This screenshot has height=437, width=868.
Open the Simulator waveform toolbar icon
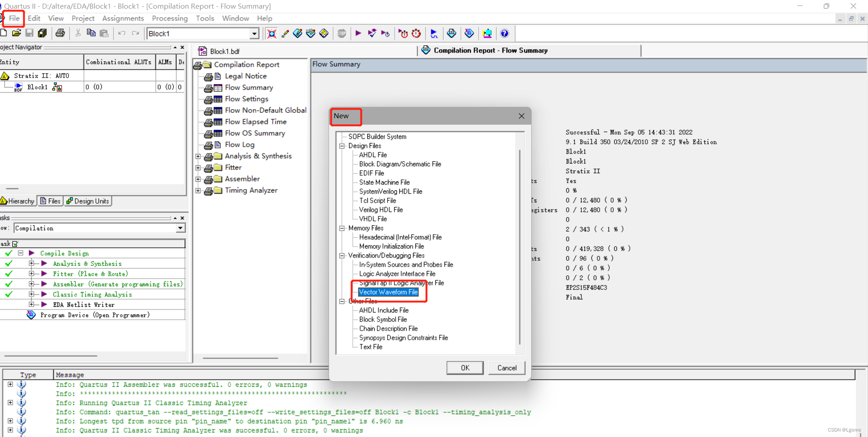pos(434,33)
